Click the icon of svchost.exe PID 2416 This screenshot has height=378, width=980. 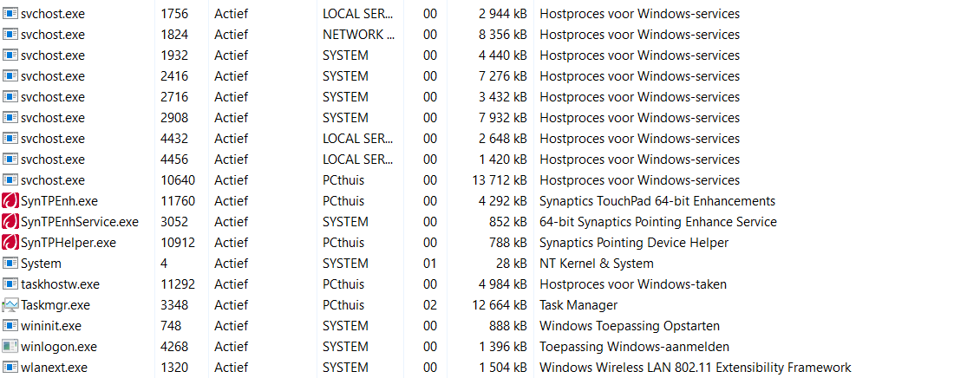pyautogui.click(x=10, y=76)
